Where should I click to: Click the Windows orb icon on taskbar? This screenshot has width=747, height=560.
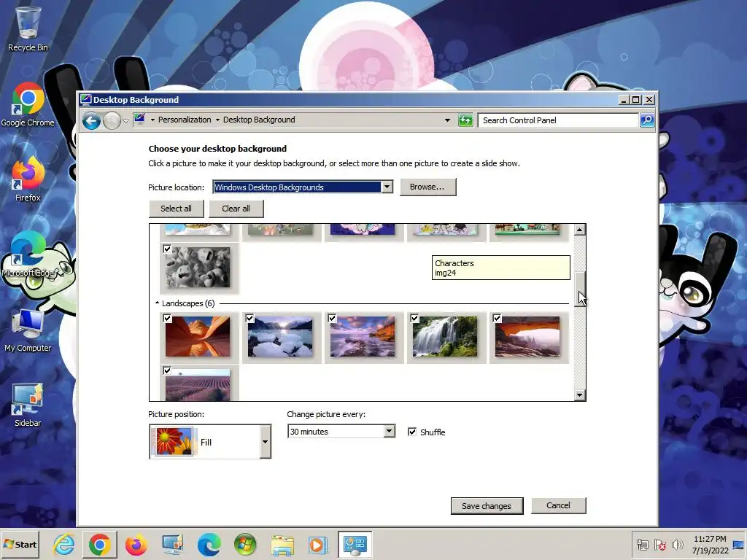245,544
